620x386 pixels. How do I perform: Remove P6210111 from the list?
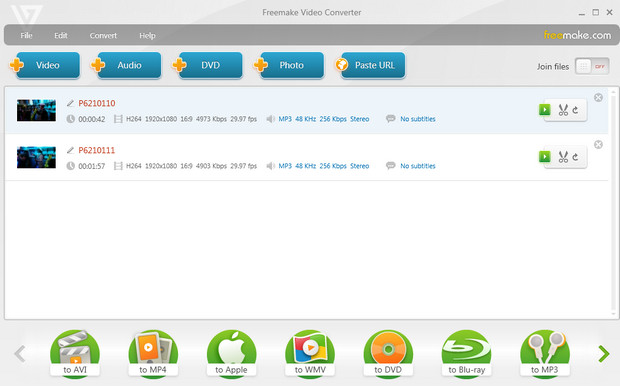598,144
